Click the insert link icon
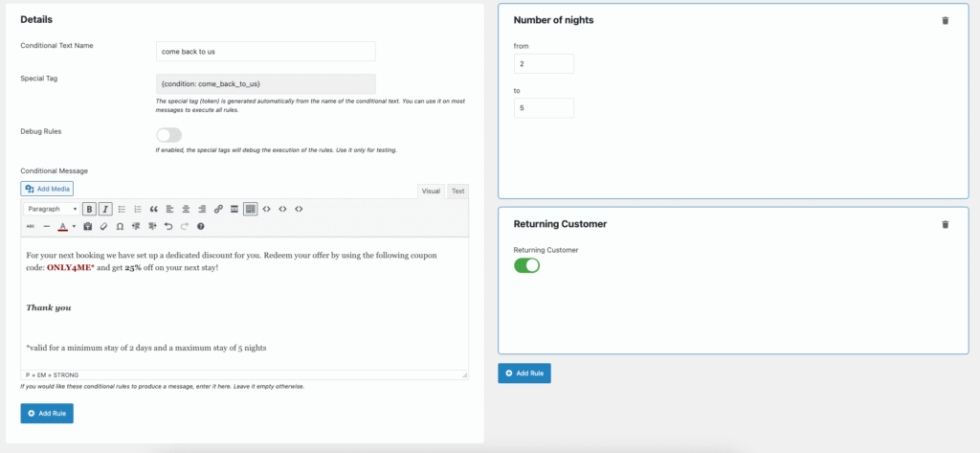 [218, 209]
